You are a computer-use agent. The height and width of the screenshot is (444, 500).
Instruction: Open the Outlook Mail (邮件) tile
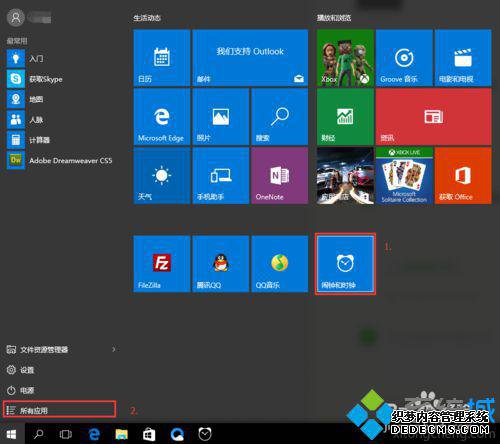coord(250,58)
